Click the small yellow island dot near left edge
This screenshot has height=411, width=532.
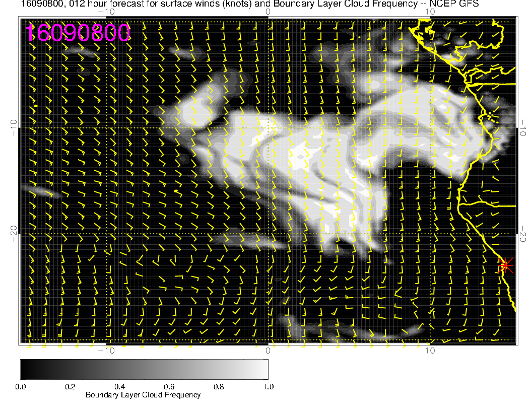pyautogui.click(x=36, y=106)
